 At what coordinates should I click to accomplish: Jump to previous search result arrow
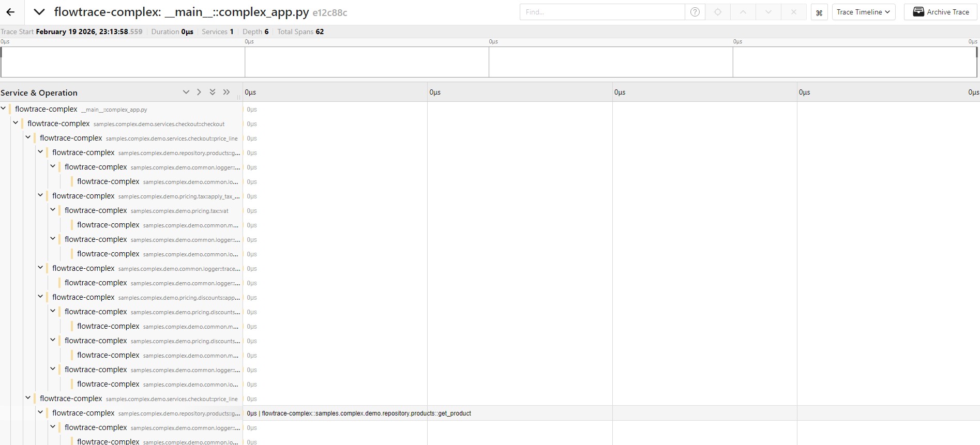743,12
